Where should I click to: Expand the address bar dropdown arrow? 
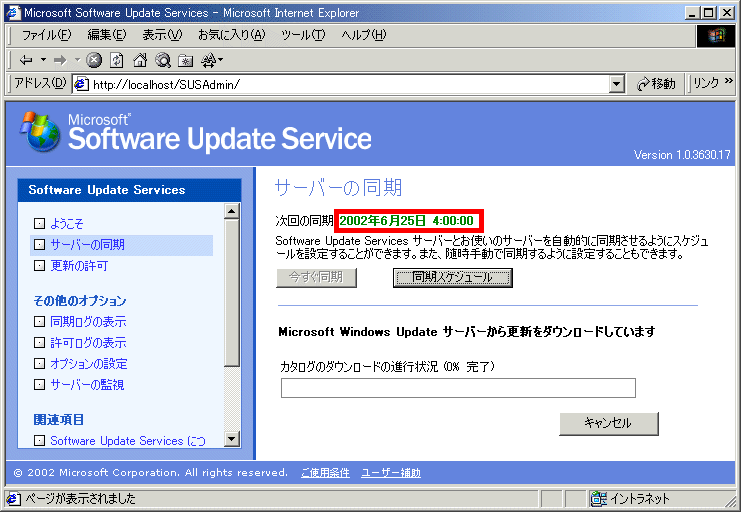pyautogui.click(x=616, y=85)
